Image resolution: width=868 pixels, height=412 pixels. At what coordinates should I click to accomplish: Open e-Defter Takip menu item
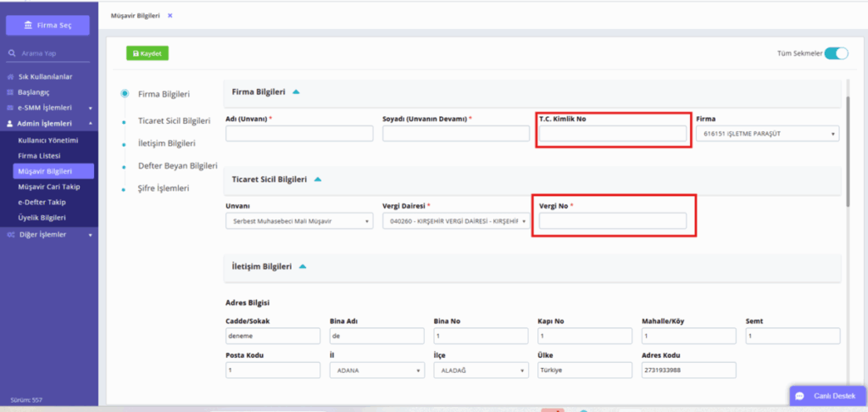click(42, 202)
